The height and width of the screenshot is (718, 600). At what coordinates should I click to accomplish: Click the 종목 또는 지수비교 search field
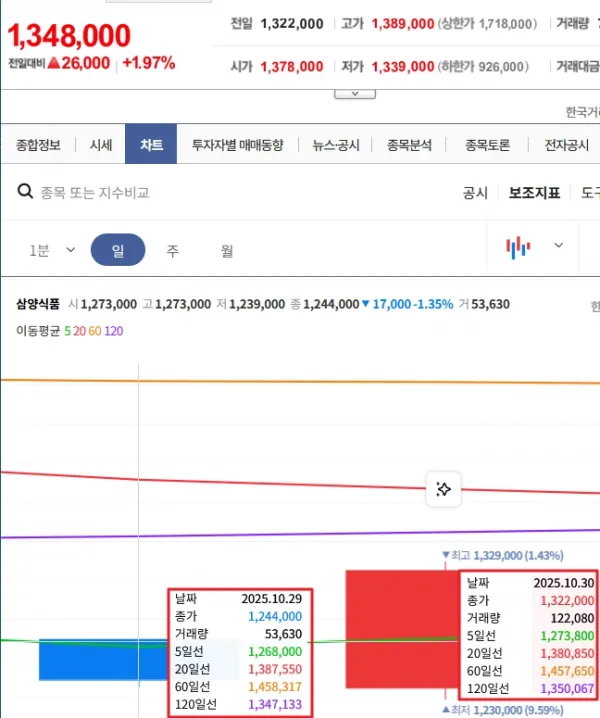point(95,193)
